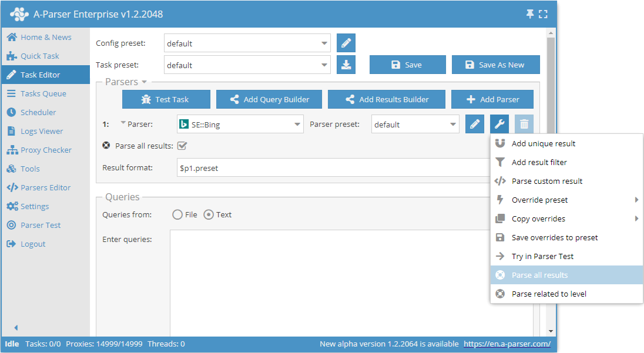Click the Save As New button
The image size is (644, 353).
coord(495,65)
